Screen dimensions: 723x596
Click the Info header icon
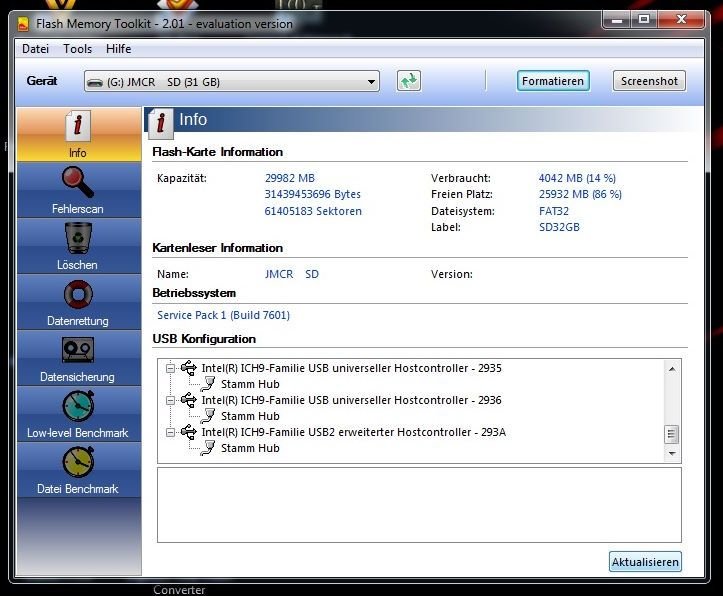point(160,124)
